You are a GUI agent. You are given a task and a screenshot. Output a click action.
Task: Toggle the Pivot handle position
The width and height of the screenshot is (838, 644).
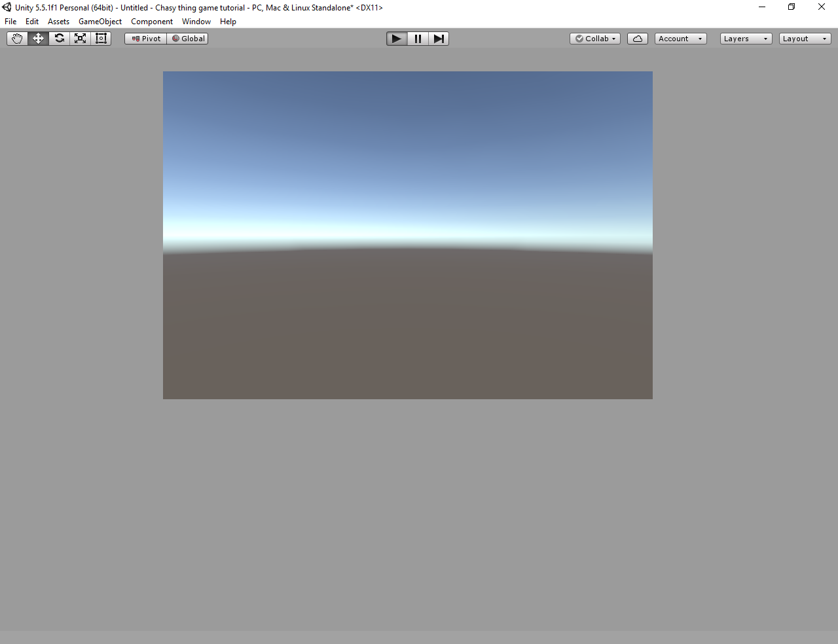click(145, 39)
